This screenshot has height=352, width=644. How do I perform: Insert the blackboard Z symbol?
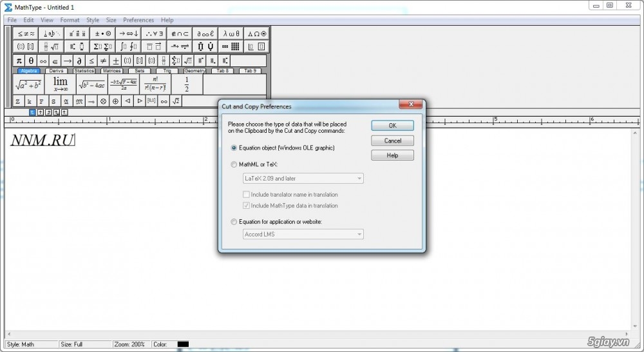point(17,101)
